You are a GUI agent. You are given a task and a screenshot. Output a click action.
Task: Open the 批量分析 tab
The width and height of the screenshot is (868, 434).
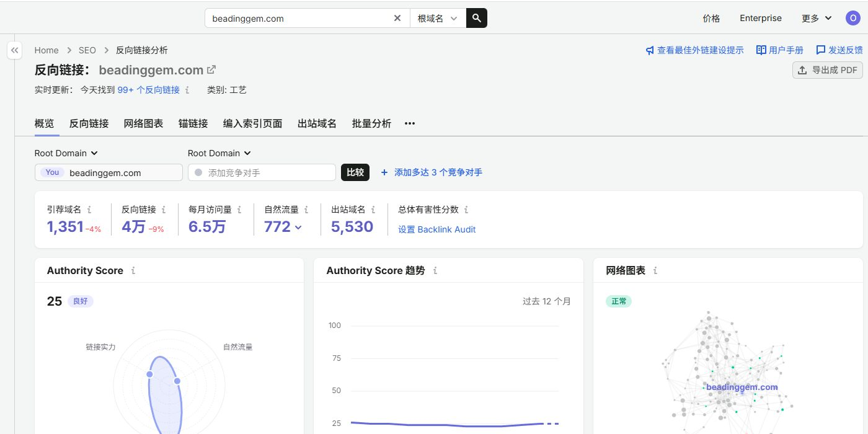372,123
